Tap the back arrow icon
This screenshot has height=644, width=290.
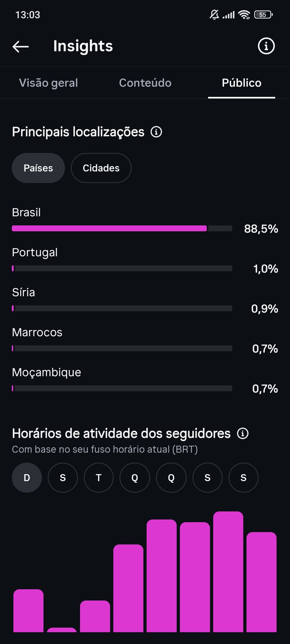21,46
